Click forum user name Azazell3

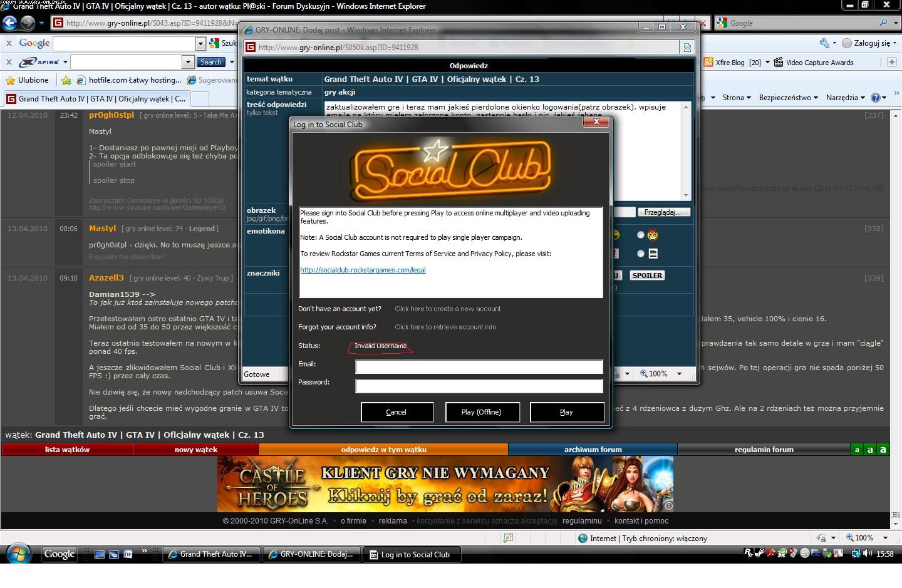click(106, 277)
